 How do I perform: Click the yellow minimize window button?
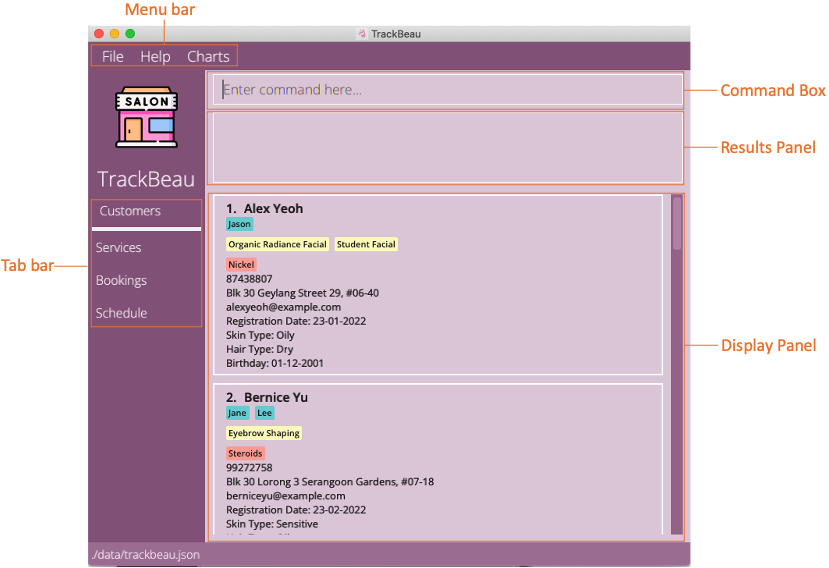[x=114, y=34]
